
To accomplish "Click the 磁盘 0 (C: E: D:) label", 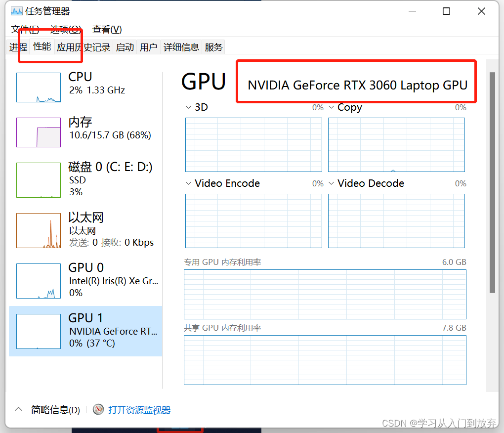I will [x=110, y=167].
